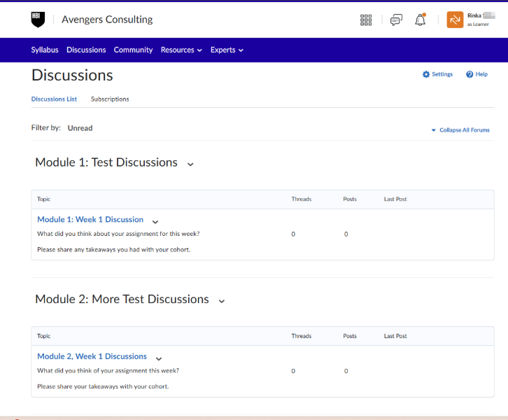
Task: Click 'What did you think of your assignment' text
Action: (108, 370)
